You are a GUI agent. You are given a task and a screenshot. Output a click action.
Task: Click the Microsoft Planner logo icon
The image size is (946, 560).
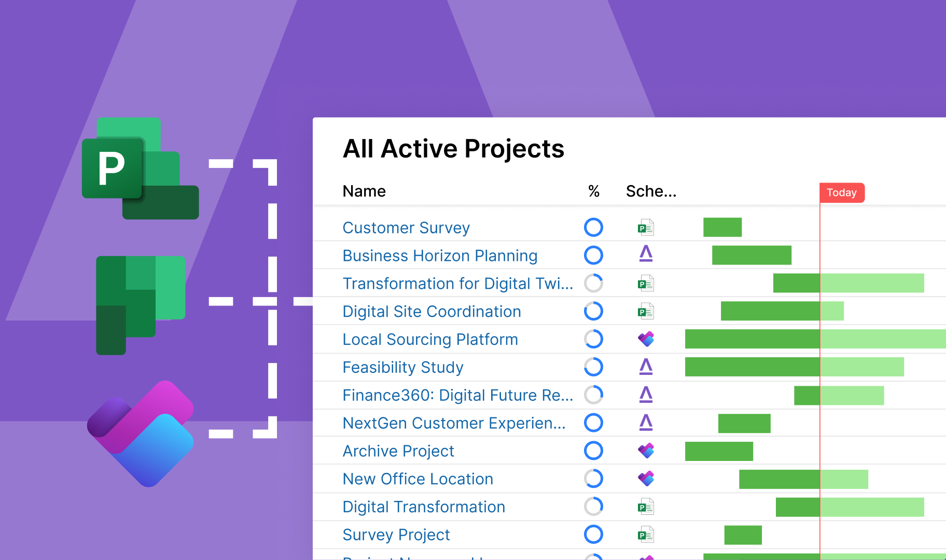[x=141, y=305]
